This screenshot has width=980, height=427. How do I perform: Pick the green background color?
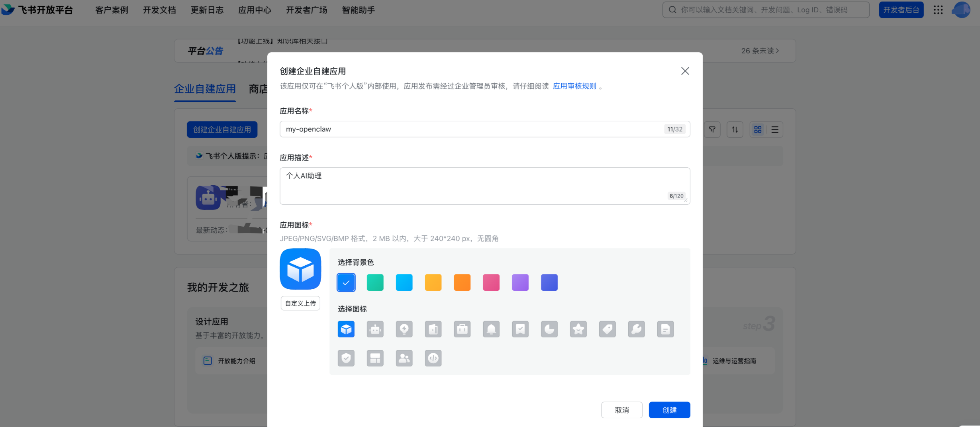375,282
